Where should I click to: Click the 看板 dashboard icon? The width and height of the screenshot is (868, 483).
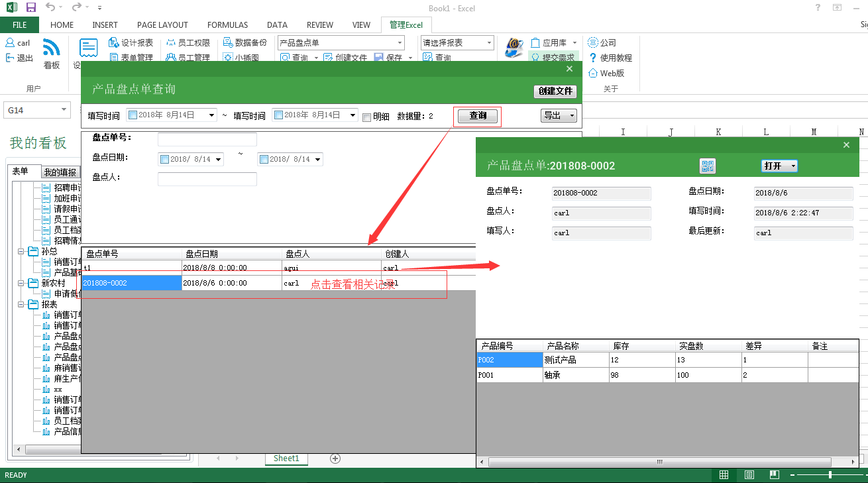point(52,48)
